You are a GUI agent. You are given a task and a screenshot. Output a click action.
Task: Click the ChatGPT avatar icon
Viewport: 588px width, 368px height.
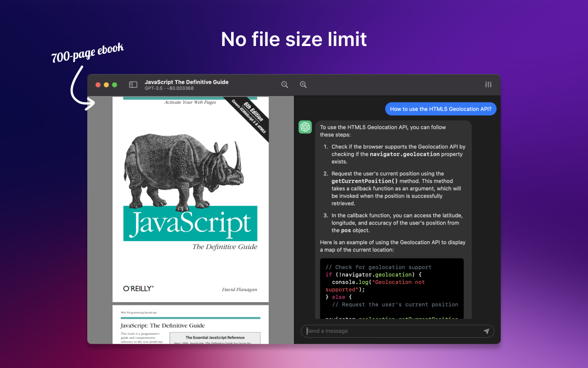(x=305, y=127)
